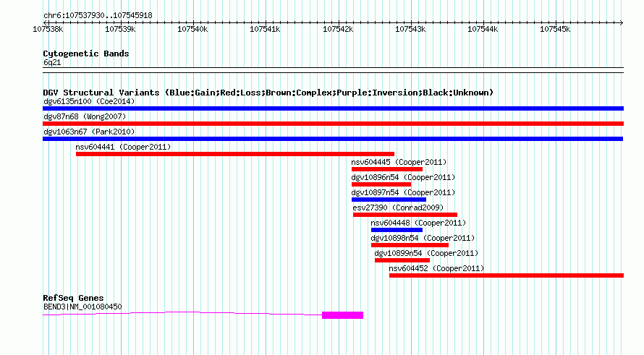Click the nsv604445 (Cooper2011) label
Image resolution: width=644 pixels, height=355 pixels.
click(399, 162)
